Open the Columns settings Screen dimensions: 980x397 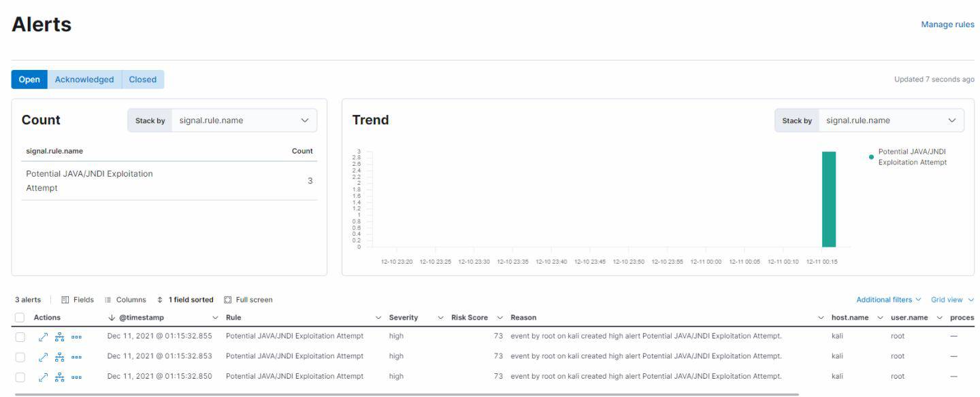click(125, 300)
